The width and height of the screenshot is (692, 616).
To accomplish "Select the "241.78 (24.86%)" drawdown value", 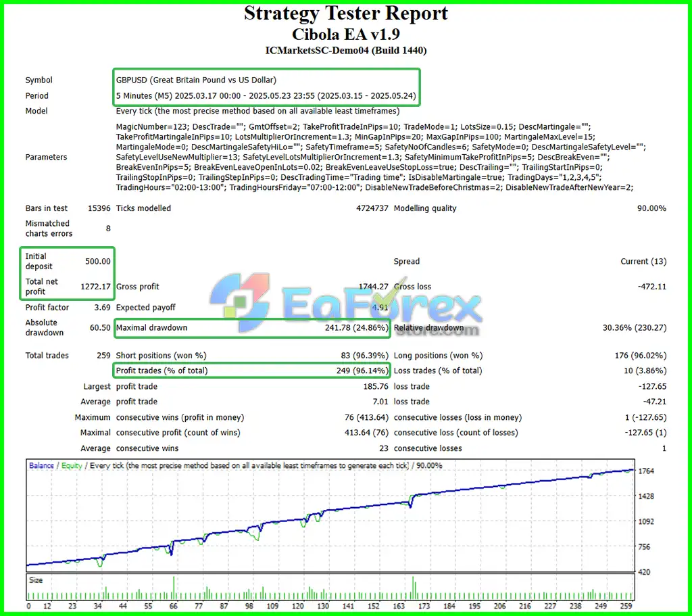I will 357,328.
